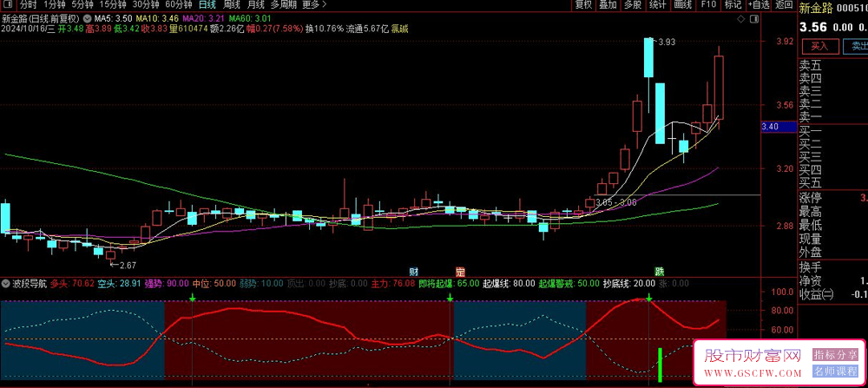Click the 空头: 28.91 indicator value

tap(119, 283)
